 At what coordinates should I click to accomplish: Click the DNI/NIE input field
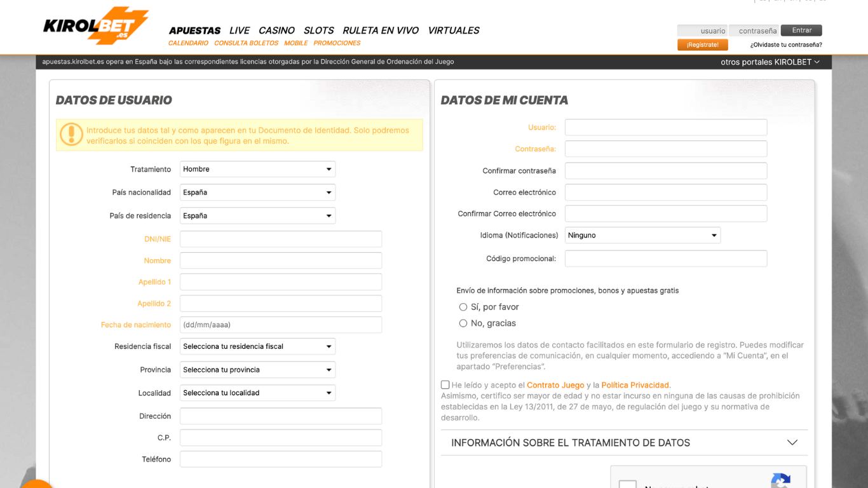point(281,239)
